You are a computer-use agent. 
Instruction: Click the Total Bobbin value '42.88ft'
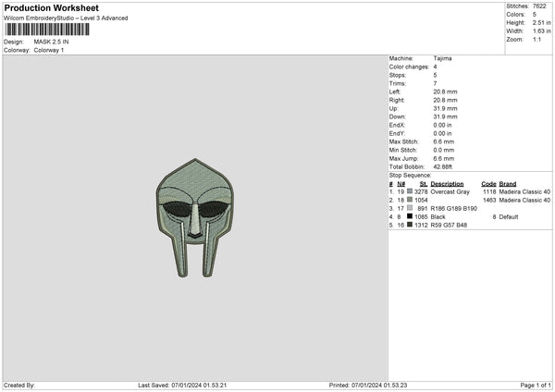443,167
